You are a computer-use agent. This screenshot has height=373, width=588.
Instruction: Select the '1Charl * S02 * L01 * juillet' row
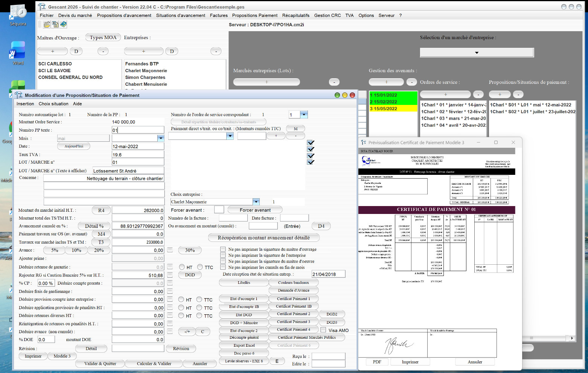pos(533,112)
